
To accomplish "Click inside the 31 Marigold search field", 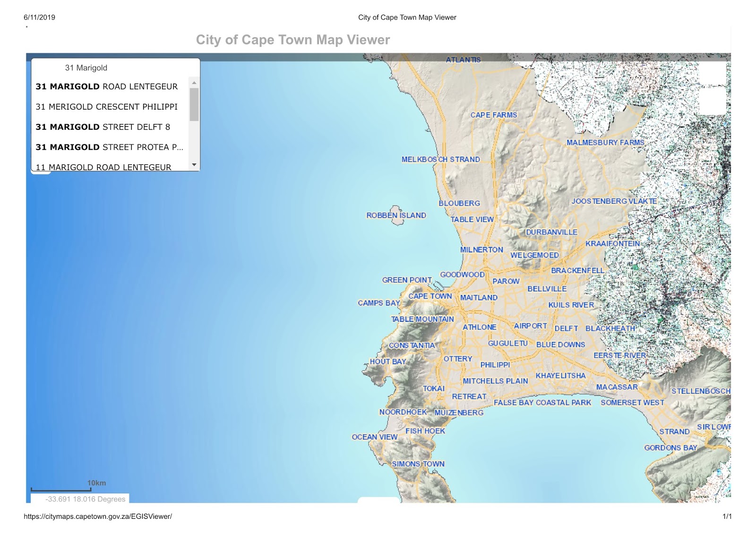I will point(86,68).
